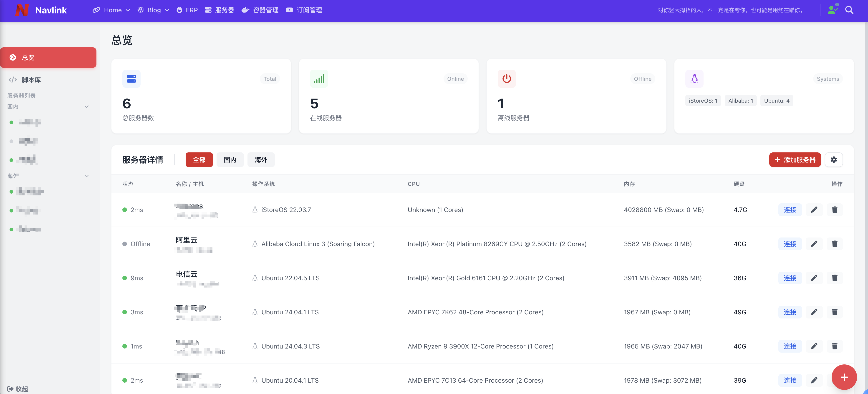This screenshot has width=868, height=394.
Task: Delete the 电信云 server via trash icon
Action: pyautogui.click(x=834, y=278)
